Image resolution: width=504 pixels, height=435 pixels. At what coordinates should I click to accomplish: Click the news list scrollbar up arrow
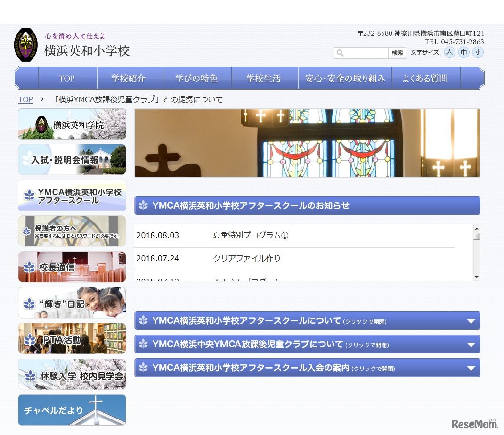pyautogui.click(x=477, y=228)
